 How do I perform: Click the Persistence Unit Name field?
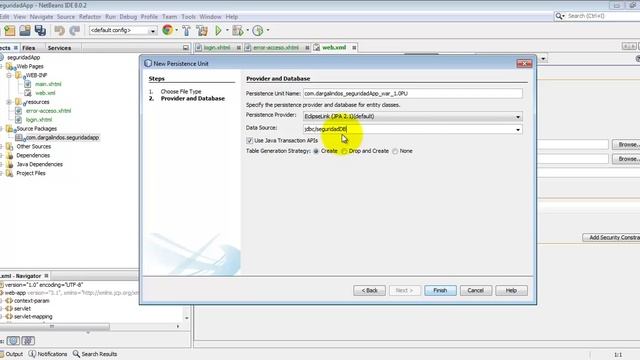tap(413, 93)
